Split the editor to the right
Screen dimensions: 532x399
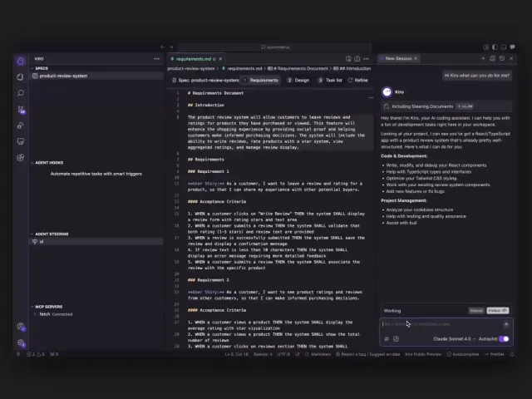pyautogui.click(x=357, y=59)
